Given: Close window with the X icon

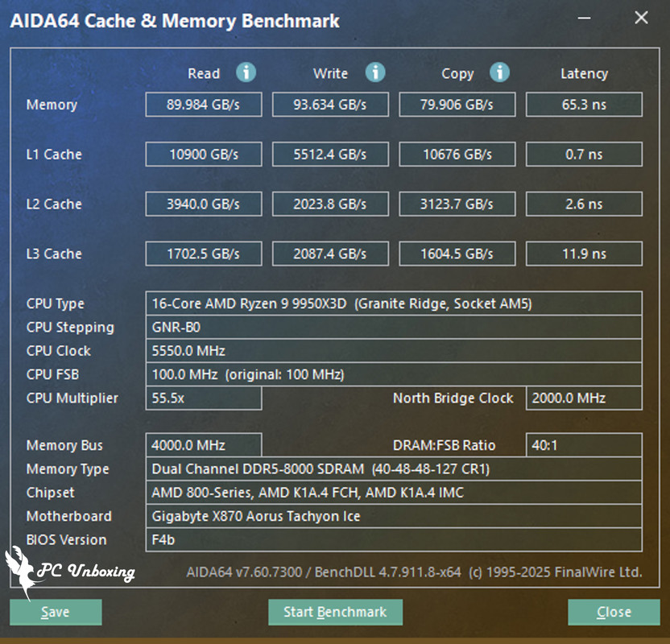Looking at the screenshot, I should (x=641, y=18).
